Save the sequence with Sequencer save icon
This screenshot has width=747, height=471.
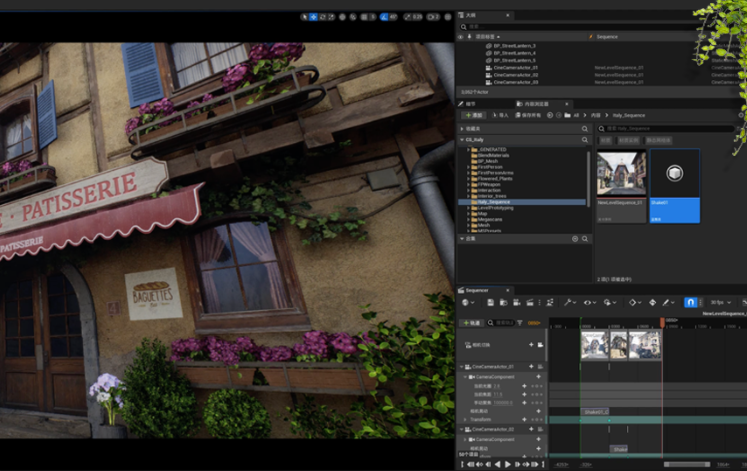490,302
